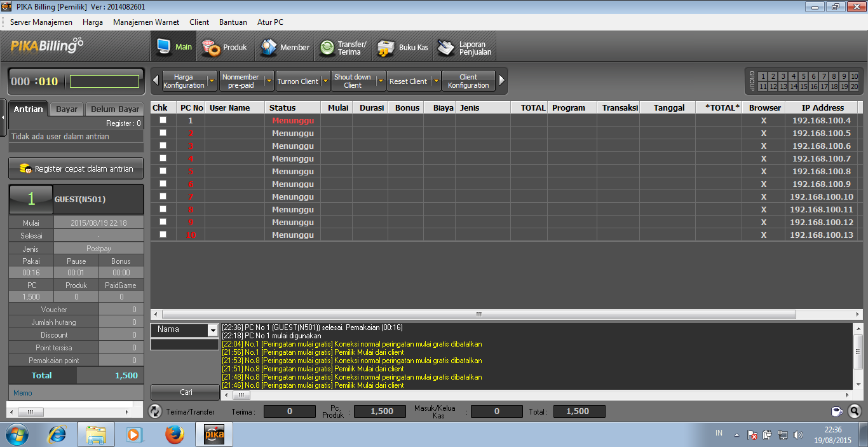868x447 pixels.
Task: Check the box for PC No 3
Action: point(163,145)
